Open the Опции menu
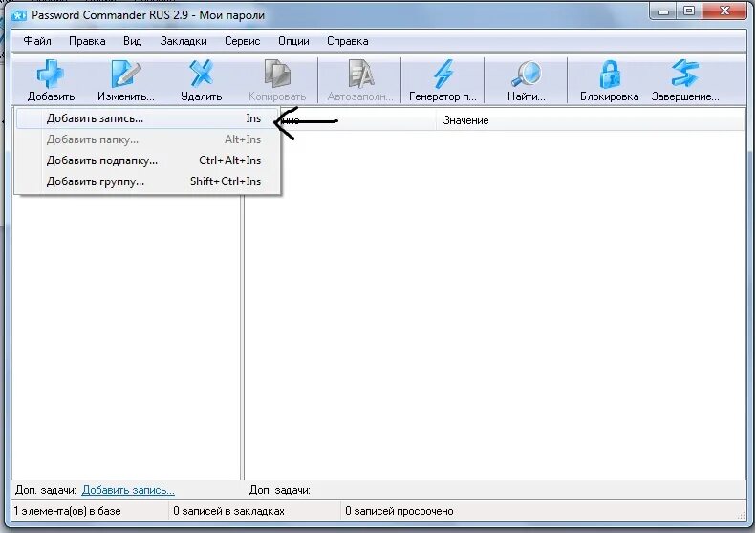756x533 pixels. click(x=293, y=41)
